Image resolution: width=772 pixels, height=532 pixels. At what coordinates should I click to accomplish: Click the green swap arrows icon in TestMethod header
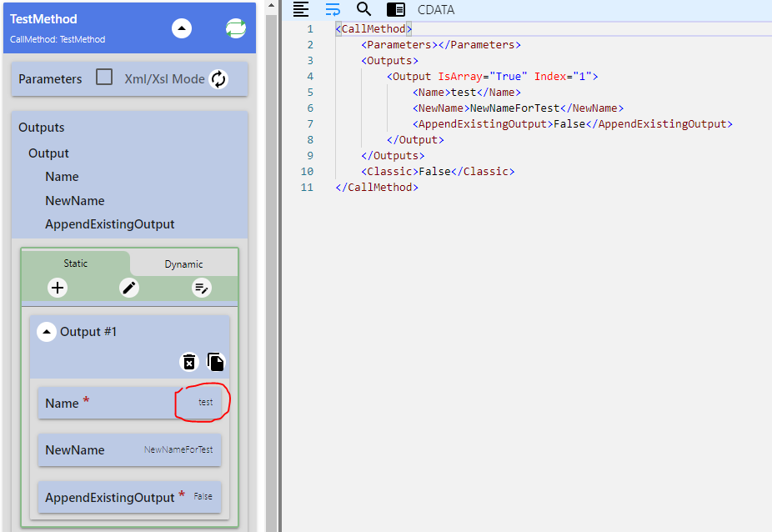(x=236, y=28)
